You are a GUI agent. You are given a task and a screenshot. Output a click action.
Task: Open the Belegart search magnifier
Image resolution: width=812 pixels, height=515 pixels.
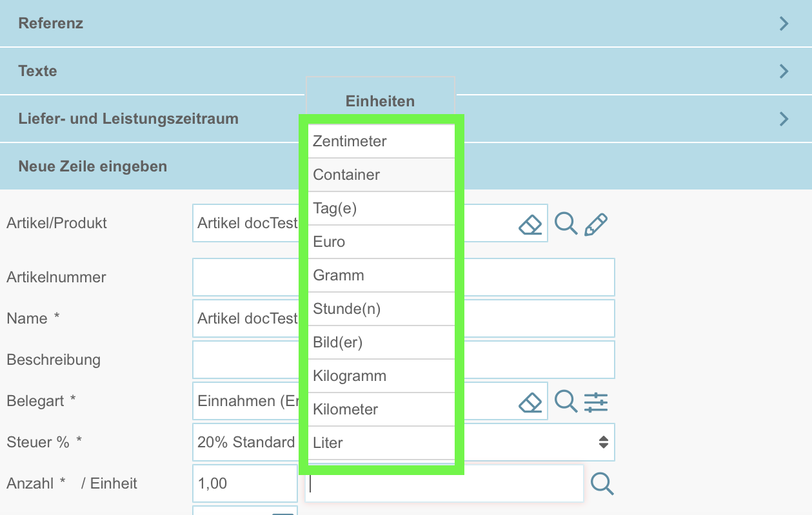[566, 401]
